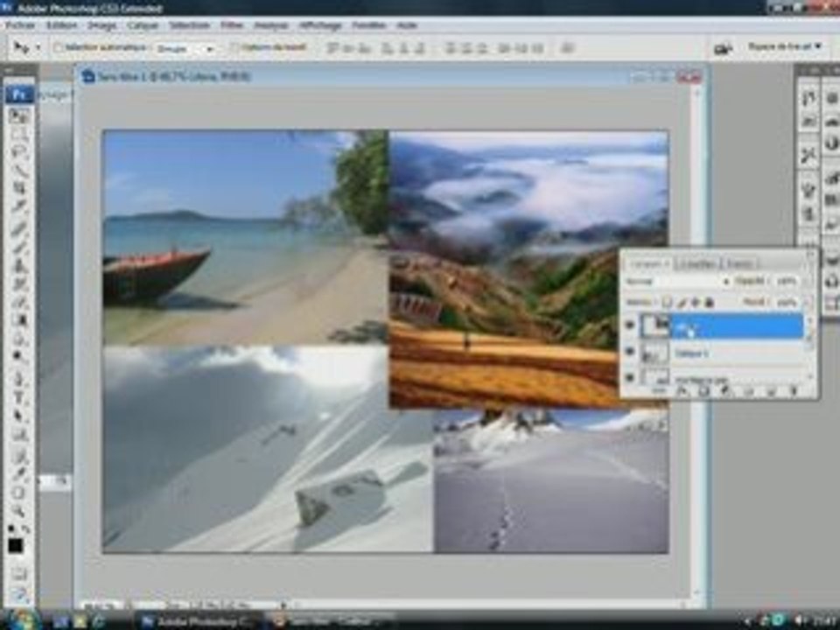
Task: Toggle lock transparent pixels icon
Action: 667,303
